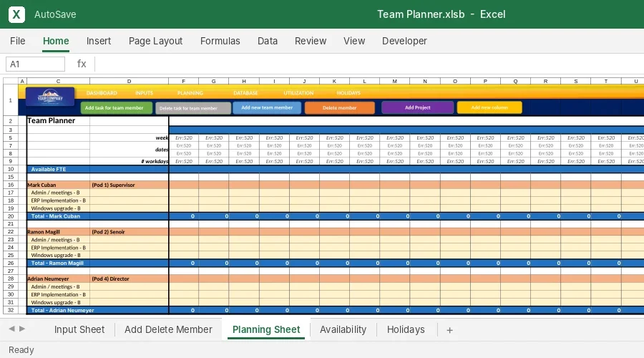Viewport: 644px width, 358px height.
Task: Select Windows upgrade - B under Ramon Magill
Action: click(x=59, y=255)
